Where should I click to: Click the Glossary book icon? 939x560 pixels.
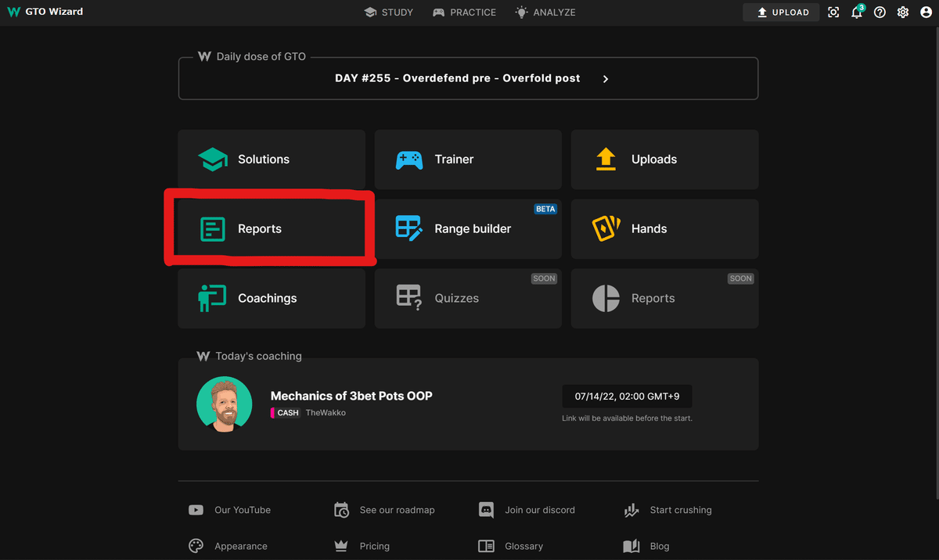point(486,547)
